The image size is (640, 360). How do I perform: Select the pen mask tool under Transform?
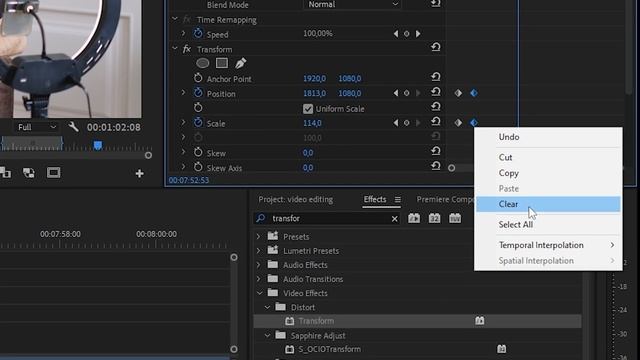(x=240, y=63)
